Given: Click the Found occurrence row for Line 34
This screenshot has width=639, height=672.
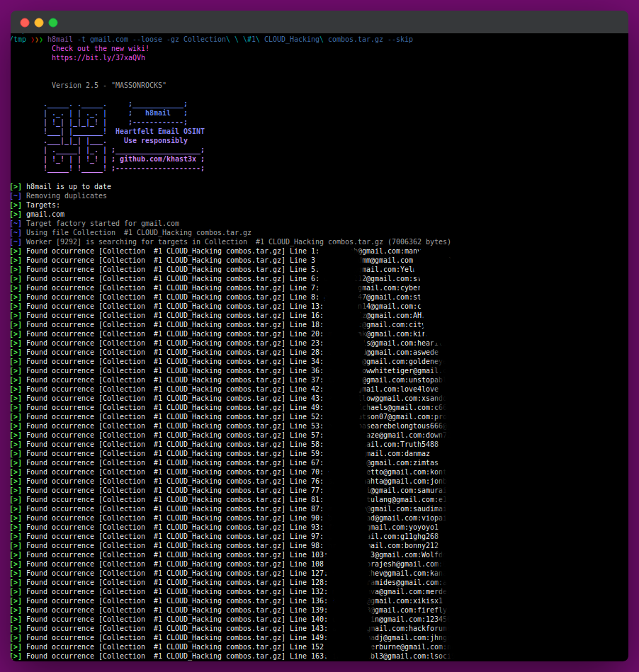Looking at the screenshot, I should click(x=227, y=362).
